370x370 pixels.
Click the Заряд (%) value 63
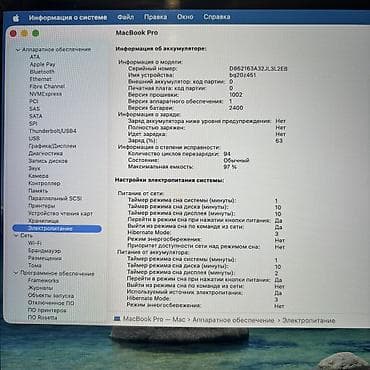279,141
